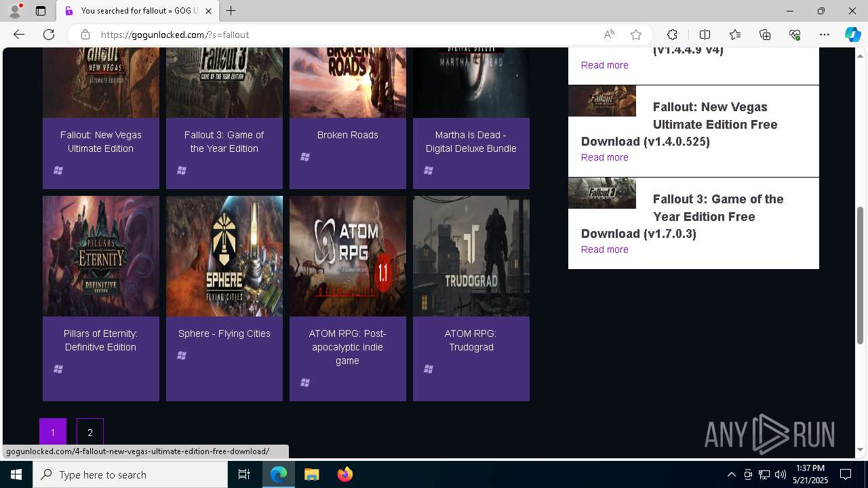Click the Fallout 3 grid cover image
The height and width of the screenshot is (488, 868).
pyautogui.click(x=224, y=83)
